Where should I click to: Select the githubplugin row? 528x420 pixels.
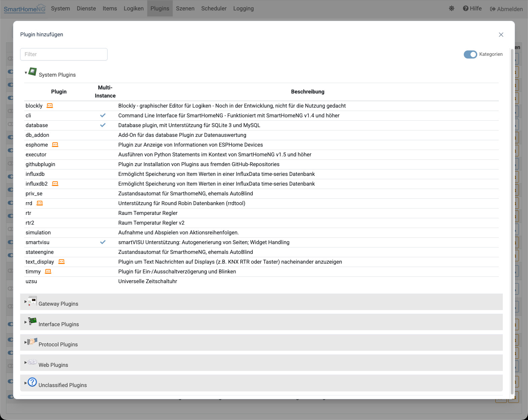(x=261, y=164)
